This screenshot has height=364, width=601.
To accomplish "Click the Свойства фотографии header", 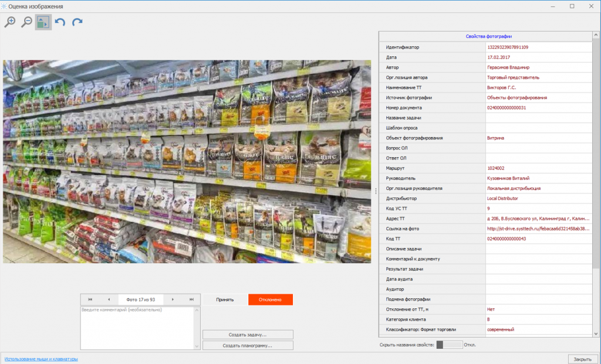I will point(489,36).
